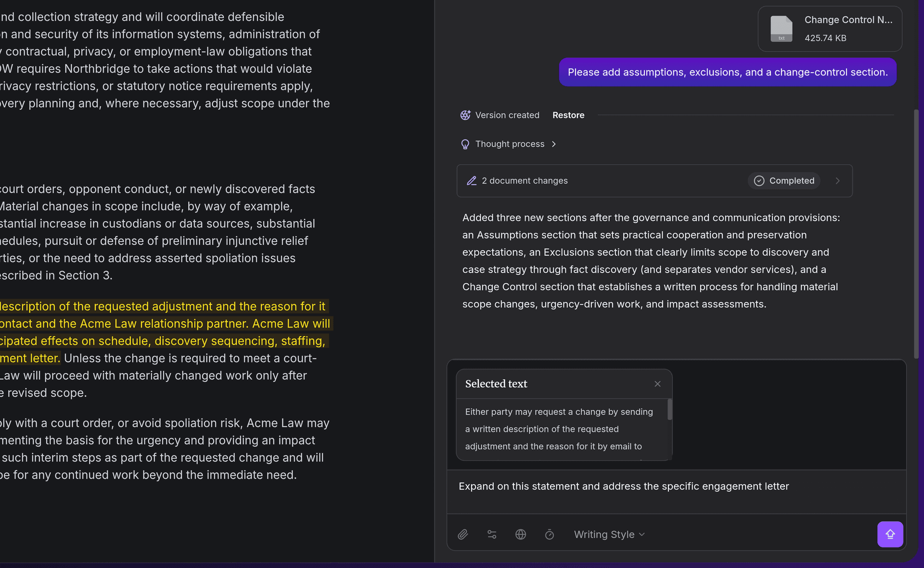Click Restore to revert the version
Image resolution: width=924 pixels, height=568 pixels.
click(568, 115)
